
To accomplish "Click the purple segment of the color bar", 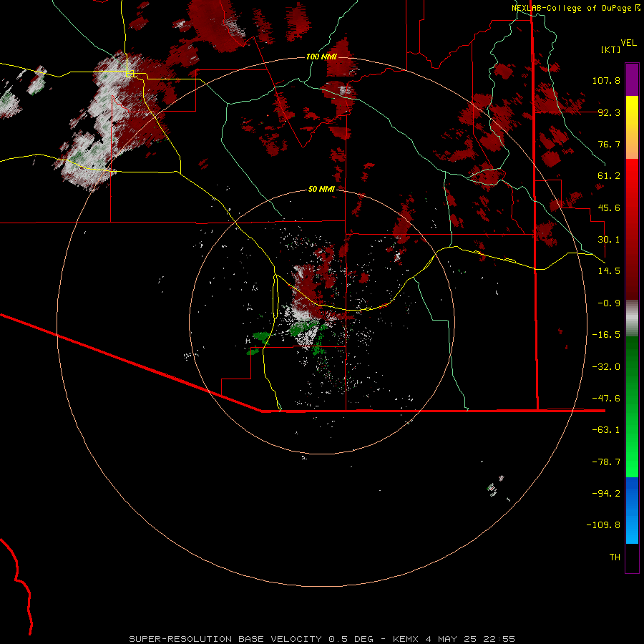I will click(632, 79).
